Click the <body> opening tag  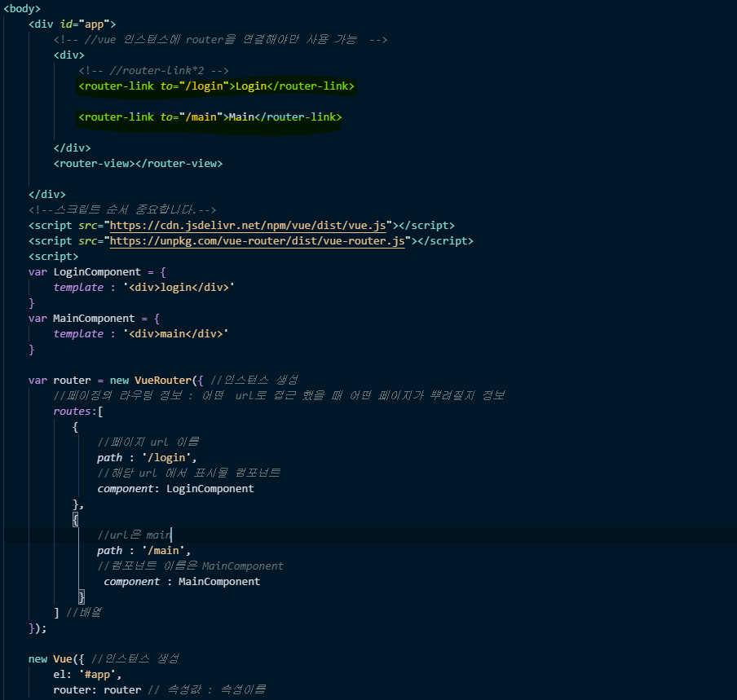[22, 8]
